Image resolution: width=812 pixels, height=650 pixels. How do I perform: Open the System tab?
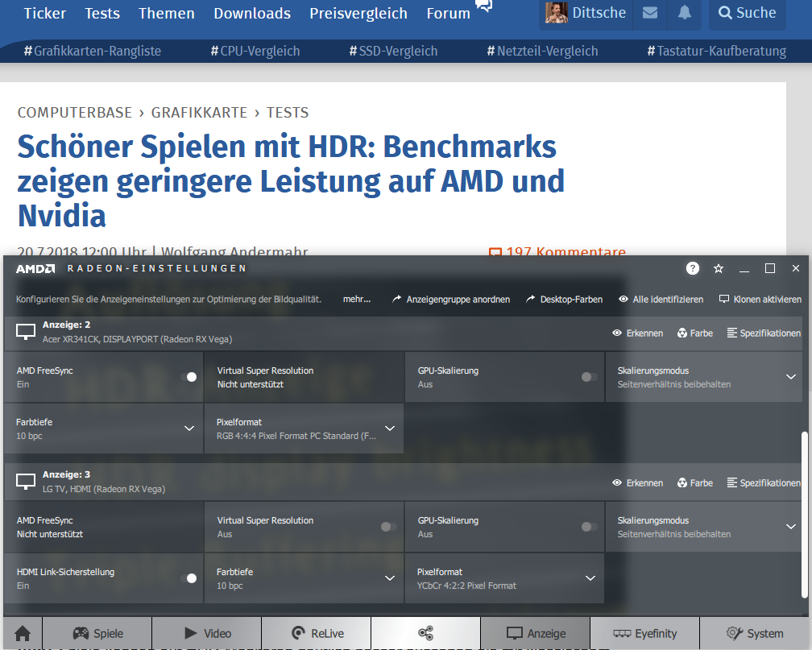[754, 633]
